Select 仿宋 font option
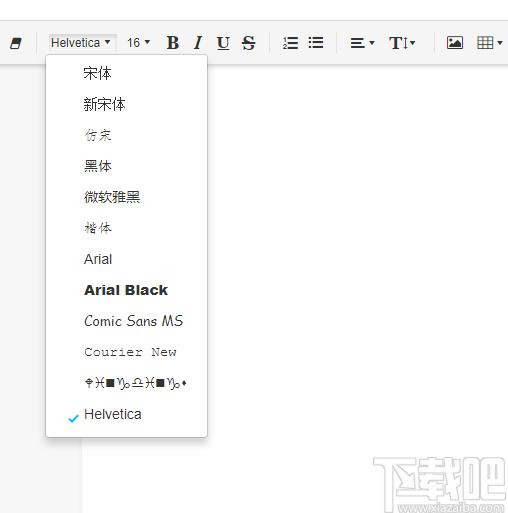The width and height of the screenshot is (508, 513). pyautogui.click(x=126, y=135)
